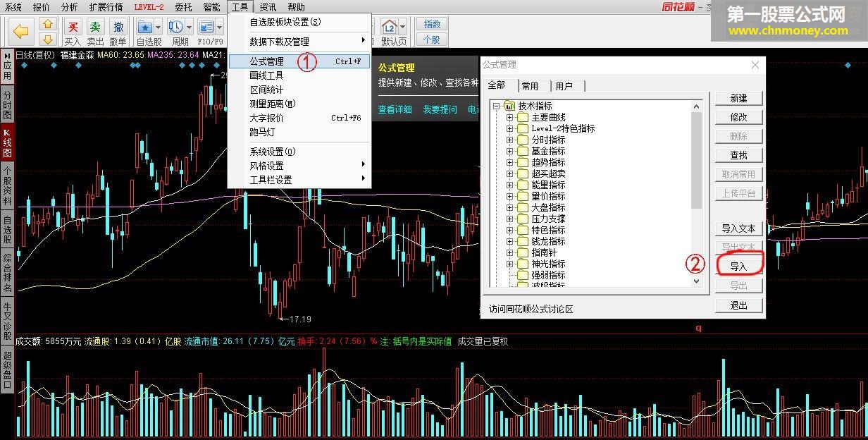This screenshot has width=868, height=440.
Task: Choose 画线工具 from the 工具 menu
Action: (299, 75)
